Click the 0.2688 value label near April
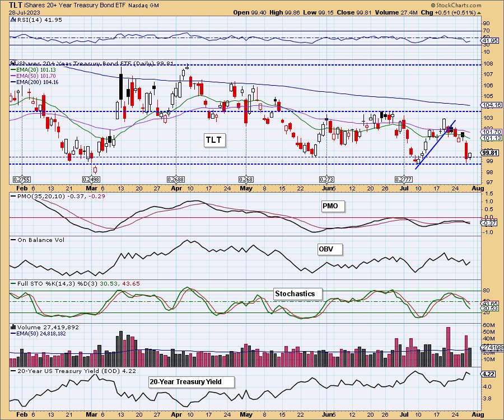This screenshot has height=420, width=504. 176,180
